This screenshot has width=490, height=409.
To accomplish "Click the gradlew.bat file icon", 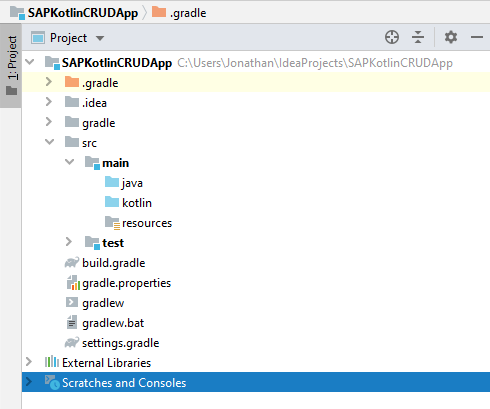I will (72, 323).
